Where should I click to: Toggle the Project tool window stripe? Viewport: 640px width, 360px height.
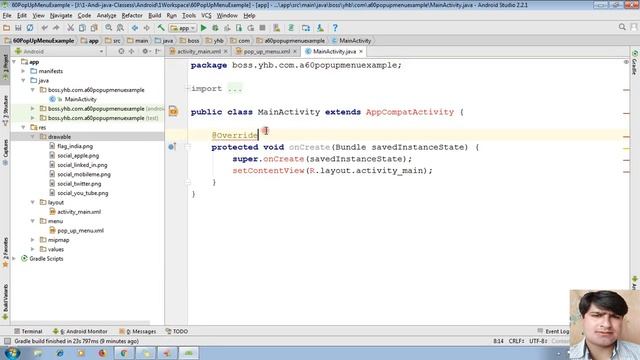(x=5, y=66)
